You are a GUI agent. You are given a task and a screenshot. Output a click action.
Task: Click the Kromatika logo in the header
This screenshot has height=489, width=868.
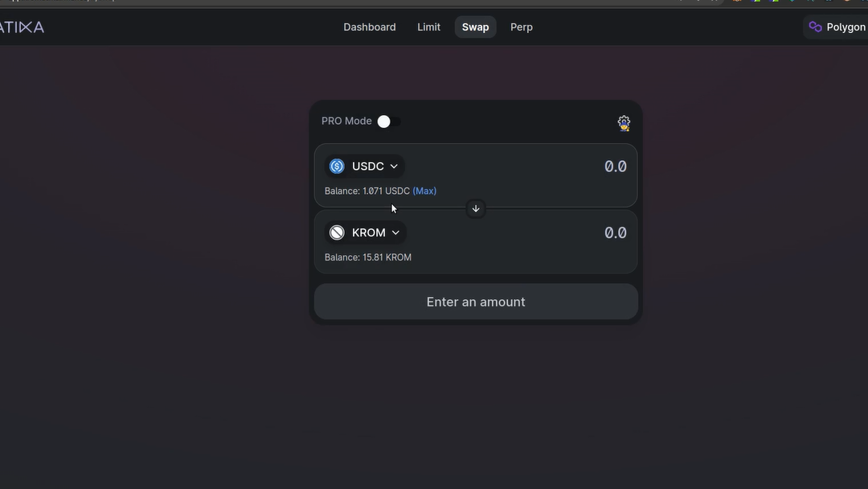tap(21, 27)
